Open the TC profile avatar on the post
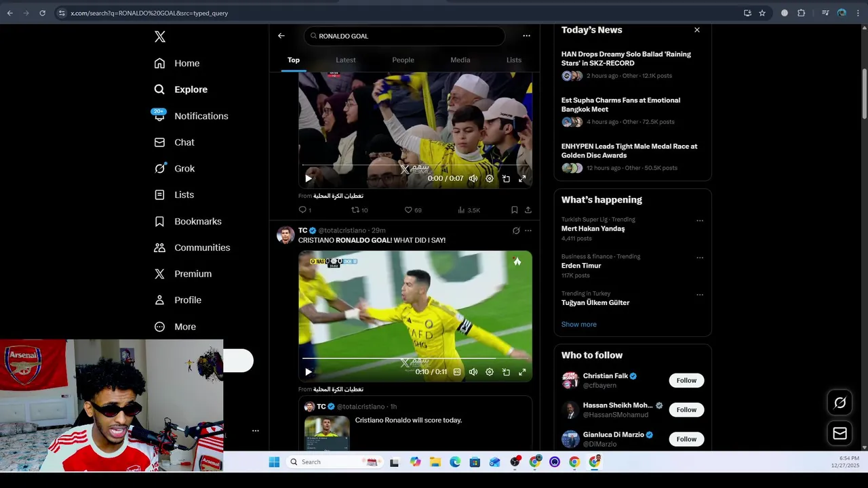The width and height of the screenshot is (868, 488). 285,235
